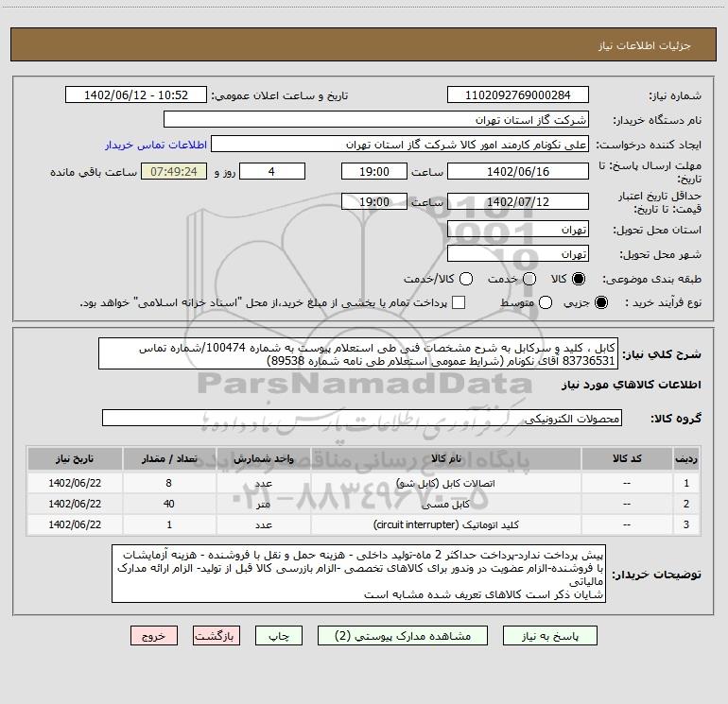Viewport: 728px width, 704px height.
Task: Click quantity 40 in کابل مسی row
Action: (x=169, y=504)
